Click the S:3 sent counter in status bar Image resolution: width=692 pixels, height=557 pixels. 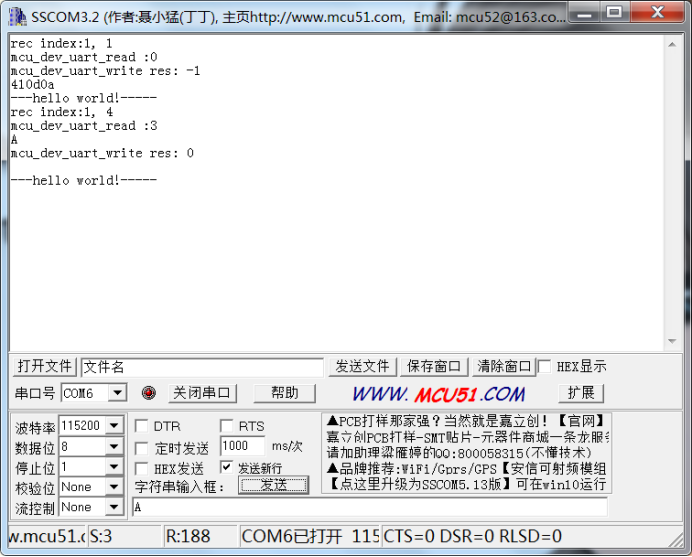point(124,536)
